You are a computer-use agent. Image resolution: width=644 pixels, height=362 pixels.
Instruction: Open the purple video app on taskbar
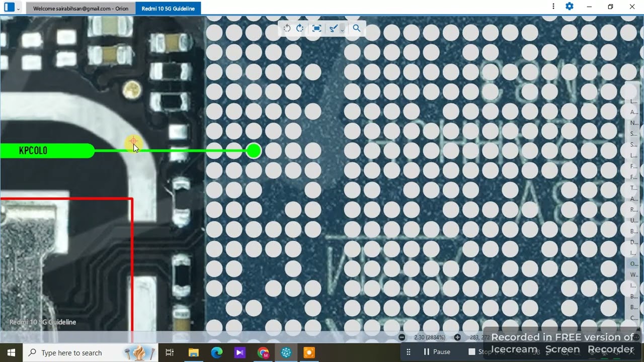tap(240, 352)
